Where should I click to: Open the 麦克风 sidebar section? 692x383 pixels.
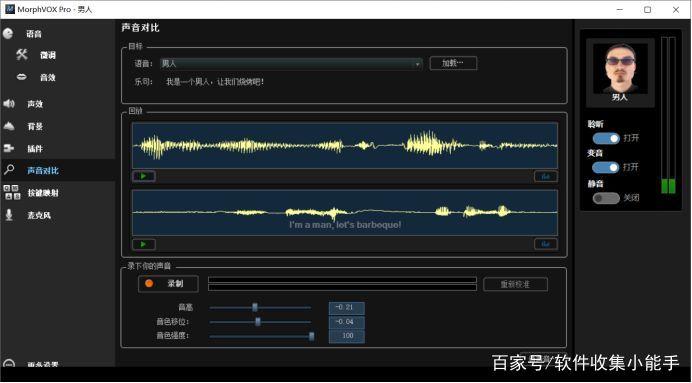(39, 215)
